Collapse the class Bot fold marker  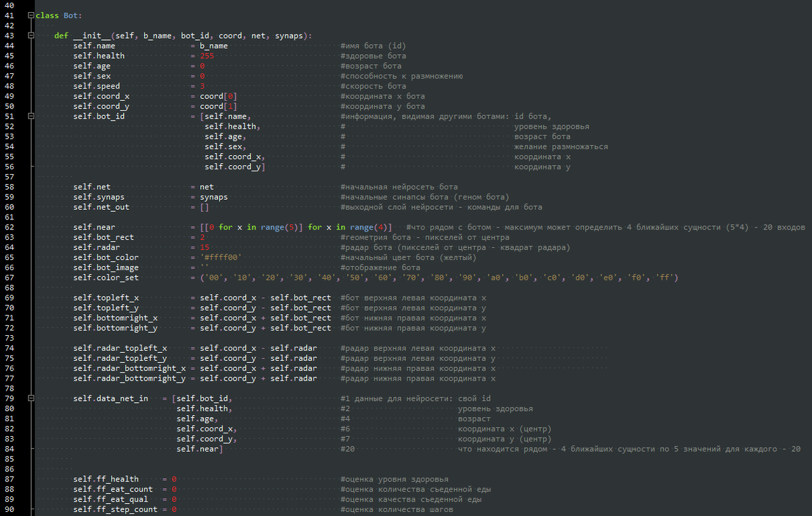[32, 16]
